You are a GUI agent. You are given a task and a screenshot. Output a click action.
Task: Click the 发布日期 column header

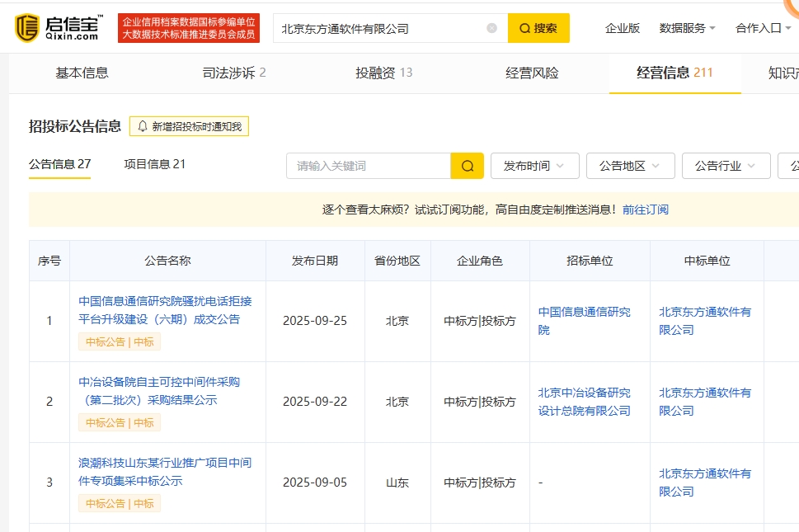point(315,261)
